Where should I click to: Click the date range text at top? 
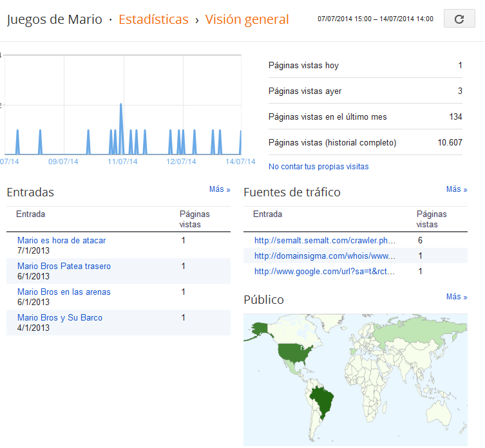coord(376,19)
